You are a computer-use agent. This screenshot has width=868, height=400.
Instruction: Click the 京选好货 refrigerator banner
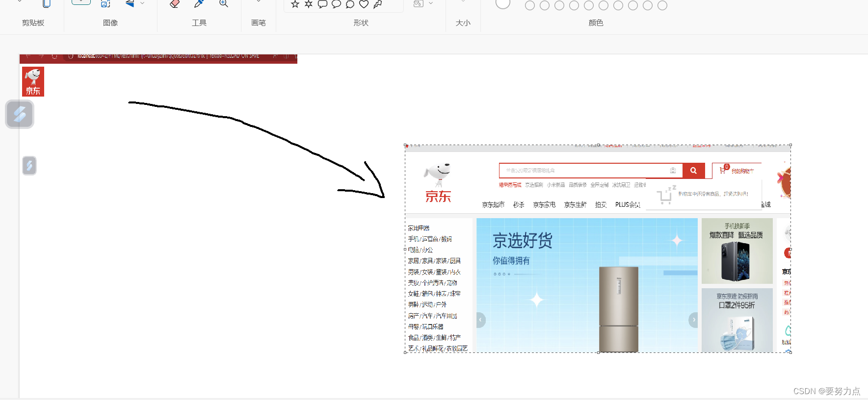point(587,285)
